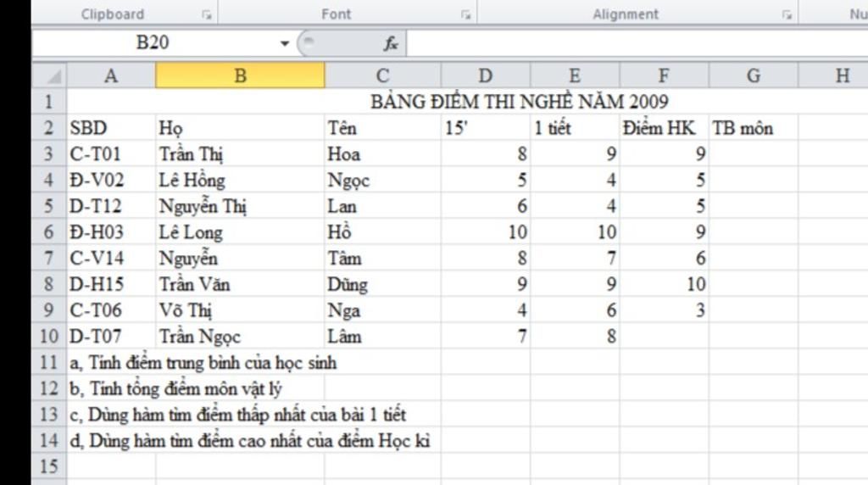This screenshot has width=868, height=485.
Task: Click the name cell 'Ngọc'
Action: point(382,180)
